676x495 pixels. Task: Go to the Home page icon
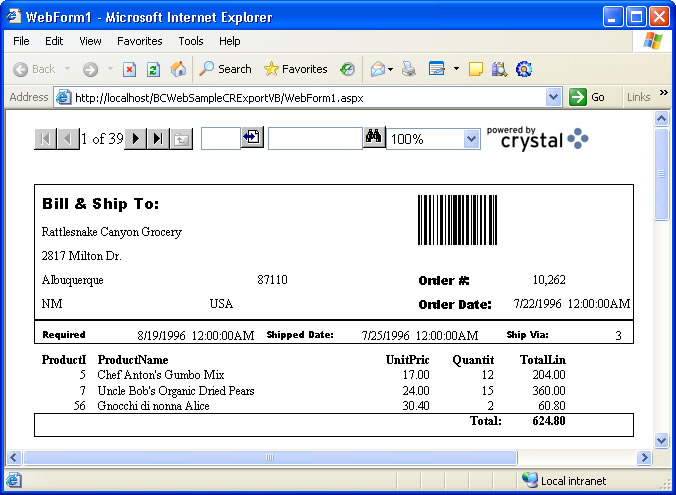(x=178, y=69)
